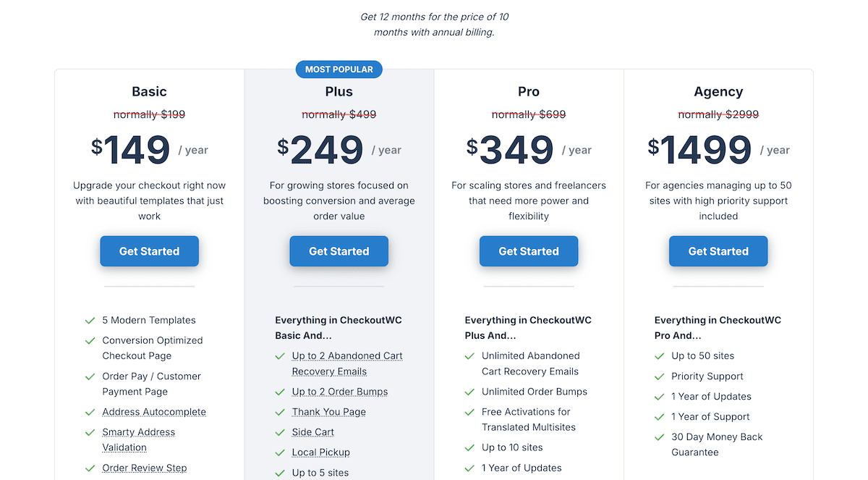Click checkmark next to Up to 10 sites
This screenshot has height=480, width=868.
point(469,447)
